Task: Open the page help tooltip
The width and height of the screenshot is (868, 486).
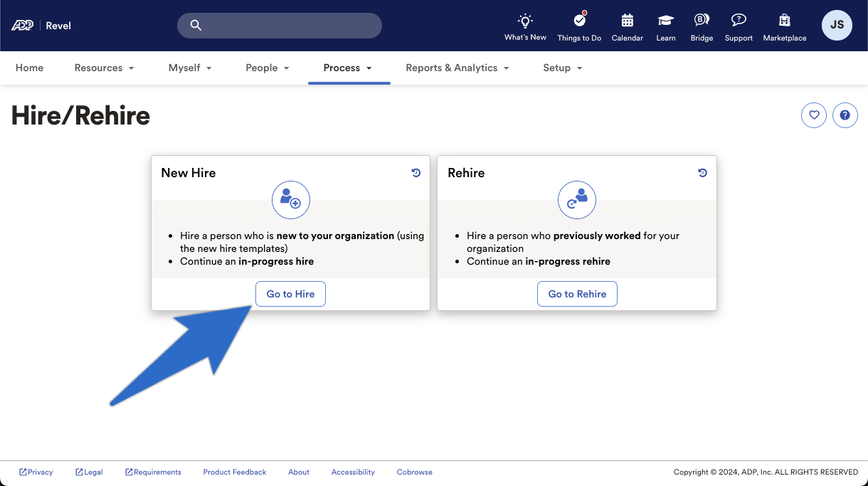Action: [x=845, y=115]
